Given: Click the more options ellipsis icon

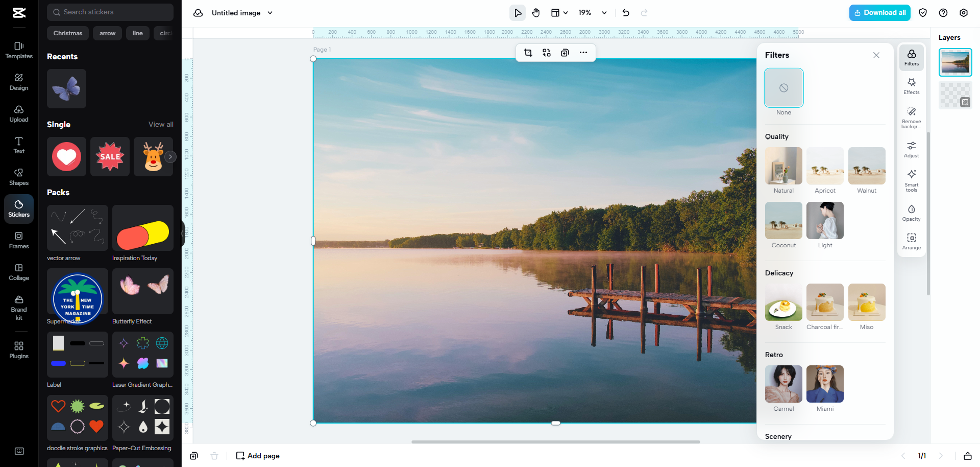Looking at the screenshot, I should 583,53.
